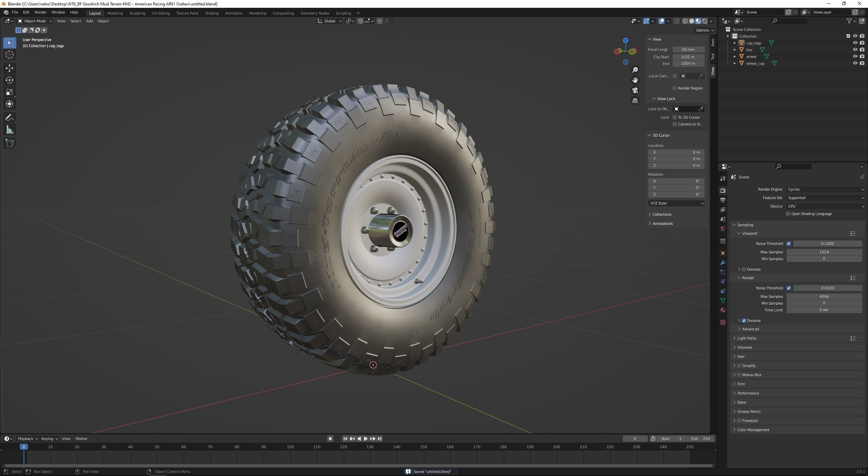Open the Keying popover

49,439
